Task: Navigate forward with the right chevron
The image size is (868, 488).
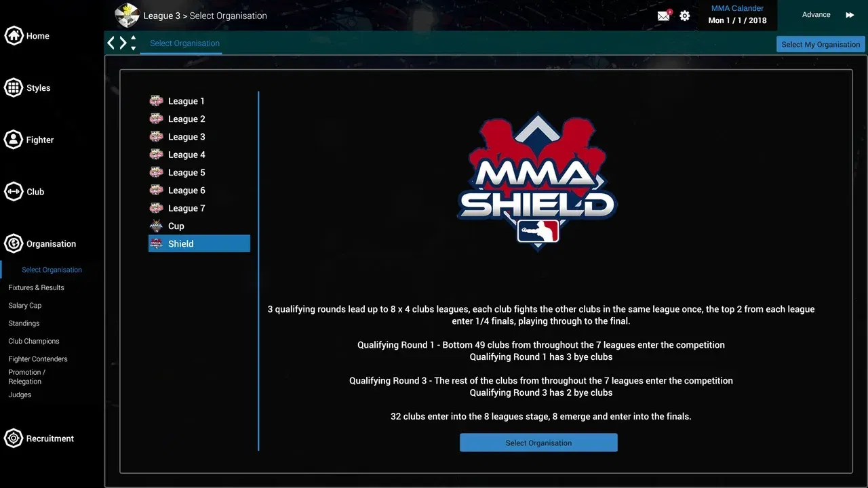Action: (123, 42)
